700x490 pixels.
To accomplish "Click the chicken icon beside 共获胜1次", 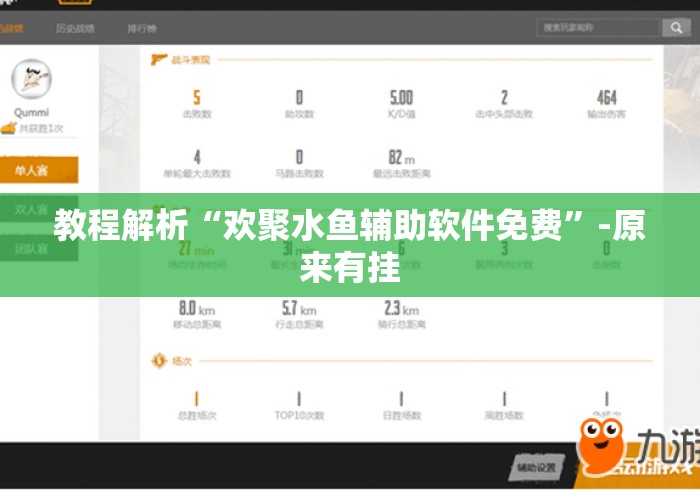I will click(8, 128).
